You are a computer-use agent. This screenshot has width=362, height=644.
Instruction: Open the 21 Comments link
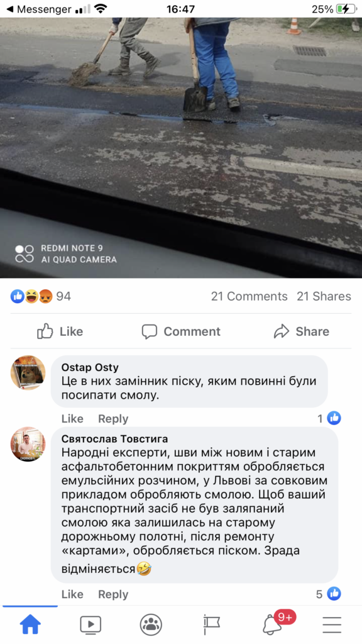click(x=249, y=296)
